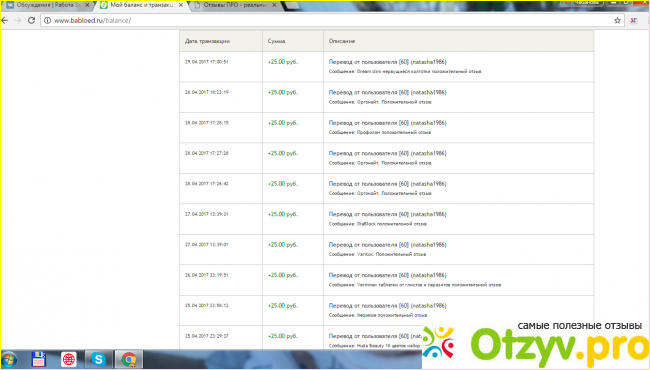Open Chrome from the taskbar
The width and height of the screenshot is (650, 370).
129,359
